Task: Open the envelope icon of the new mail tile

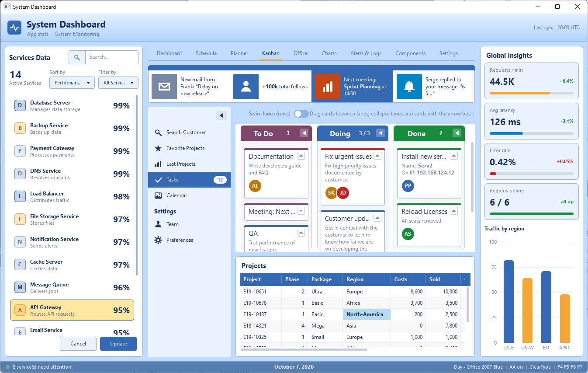Action: point(164,87)
